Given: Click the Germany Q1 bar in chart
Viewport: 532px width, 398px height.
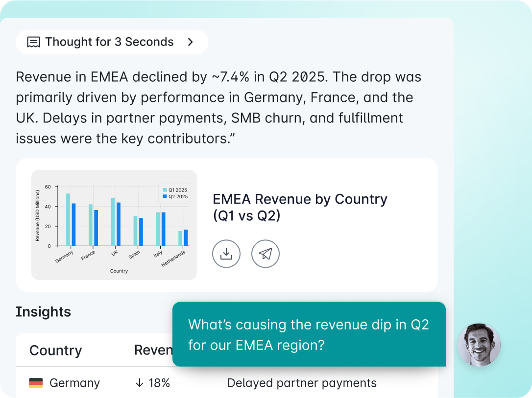Looking at the screenshot, I should pyautogui.click(x=68, y=220).
